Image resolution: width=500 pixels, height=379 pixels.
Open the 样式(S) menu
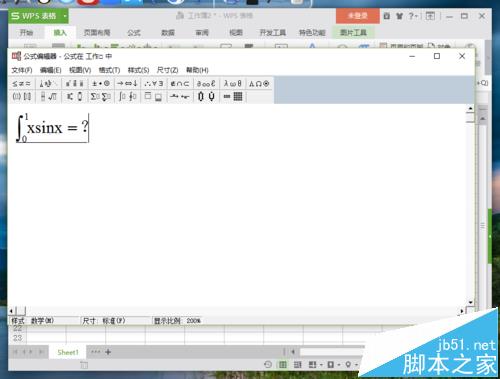click(x=138, y=70)
